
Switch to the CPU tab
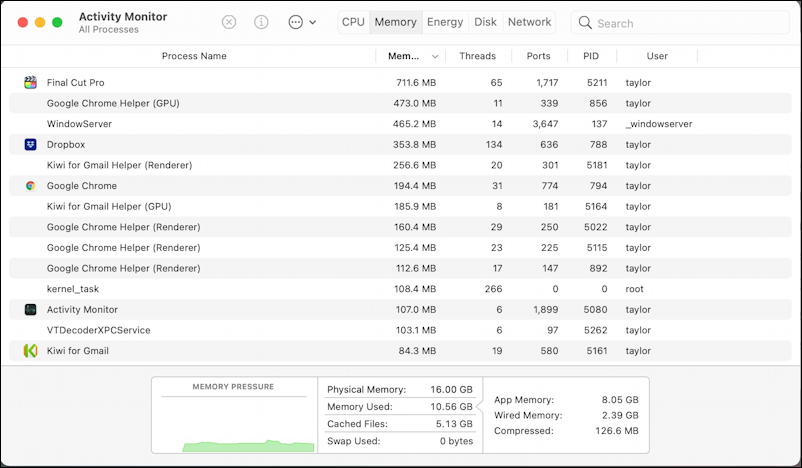(353, 22)
